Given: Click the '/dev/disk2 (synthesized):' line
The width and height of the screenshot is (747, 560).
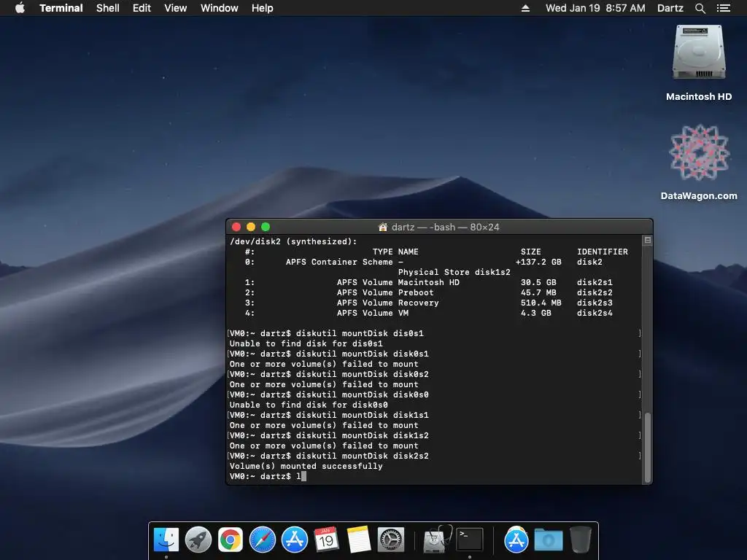Looking at the screenshot, I should tap(293, 241).
